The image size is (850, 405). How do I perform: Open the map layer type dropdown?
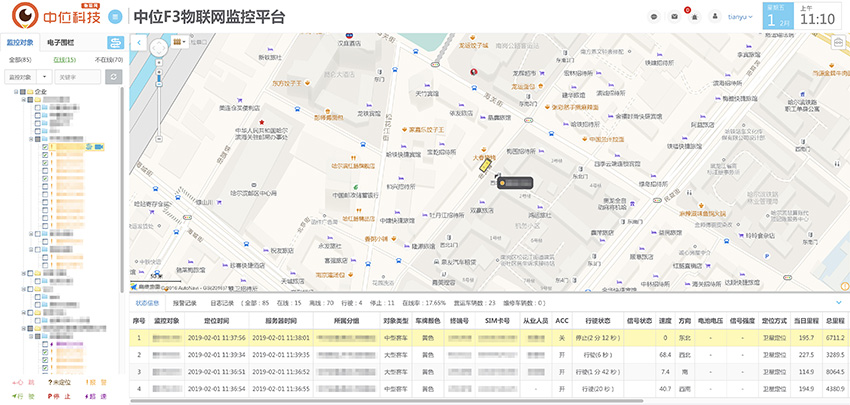181,43
